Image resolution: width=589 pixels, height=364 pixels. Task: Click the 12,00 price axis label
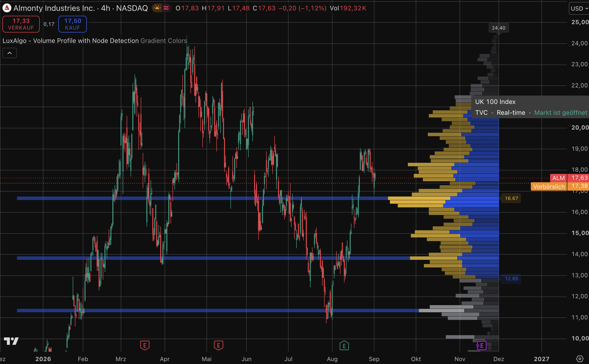pos(580,296)
